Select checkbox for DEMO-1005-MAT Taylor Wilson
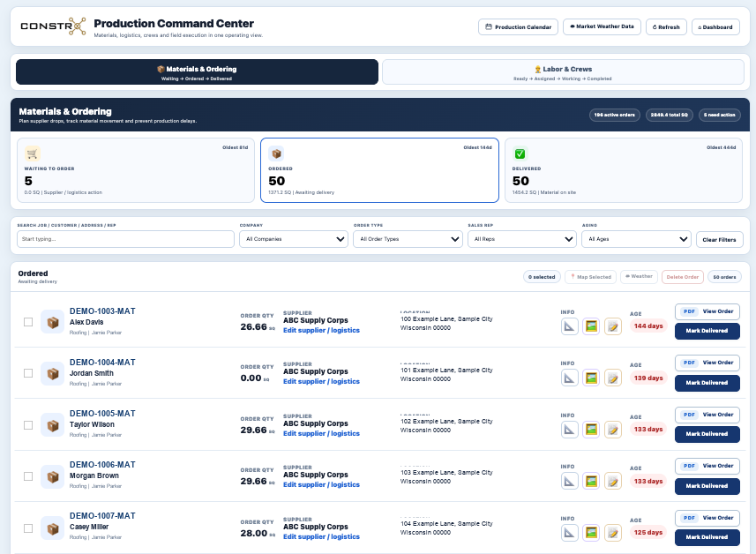This screenshot has height=554, width=756. point(28,425)
